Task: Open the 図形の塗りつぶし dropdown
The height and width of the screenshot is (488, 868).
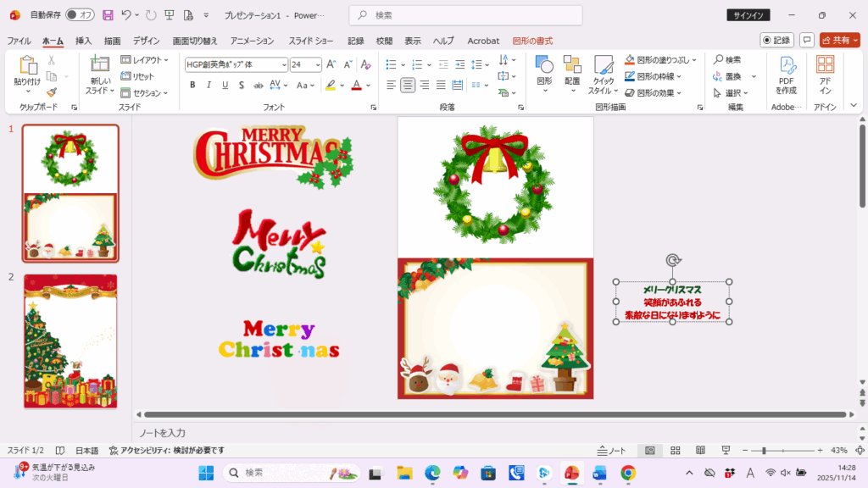Action: [x=694, y=60]
